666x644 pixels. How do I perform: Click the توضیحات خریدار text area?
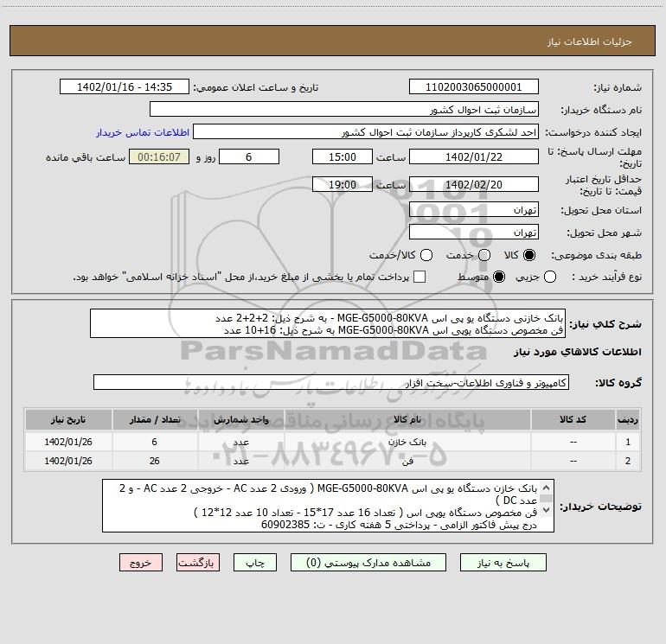[x=328, y=506]
